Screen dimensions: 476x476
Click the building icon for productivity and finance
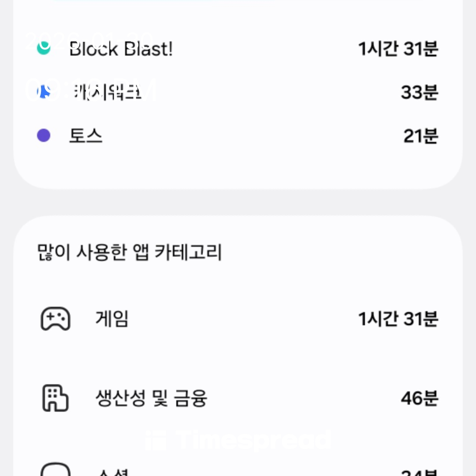56,398
